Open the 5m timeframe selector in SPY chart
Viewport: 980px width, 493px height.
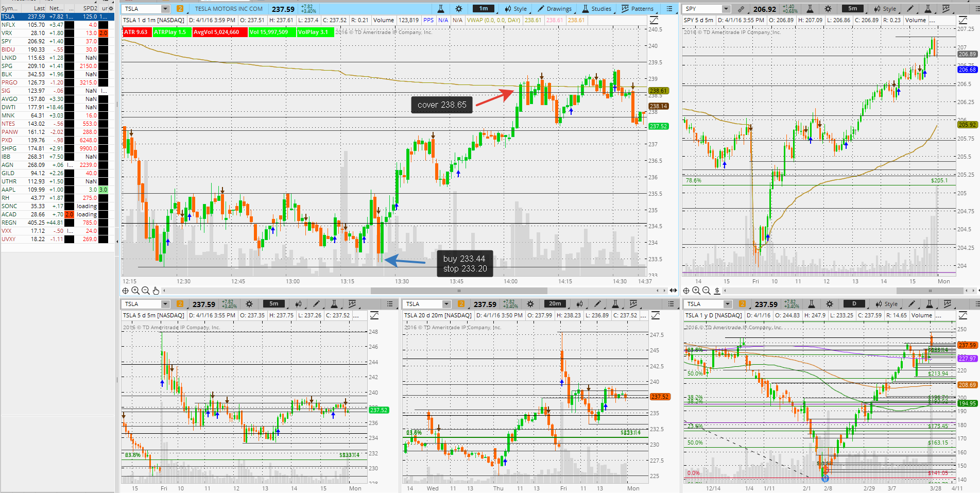[853, 9]
